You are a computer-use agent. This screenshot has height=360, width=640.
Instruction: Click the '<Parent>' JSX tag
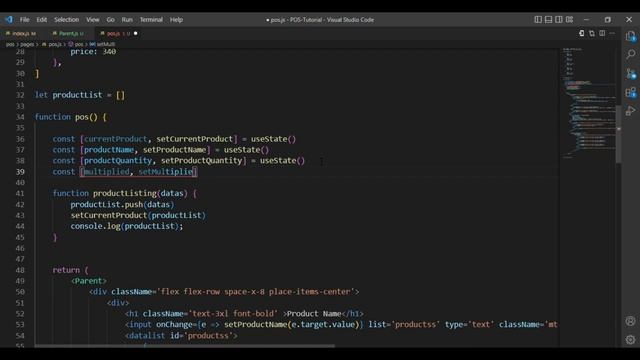point(89,281)
